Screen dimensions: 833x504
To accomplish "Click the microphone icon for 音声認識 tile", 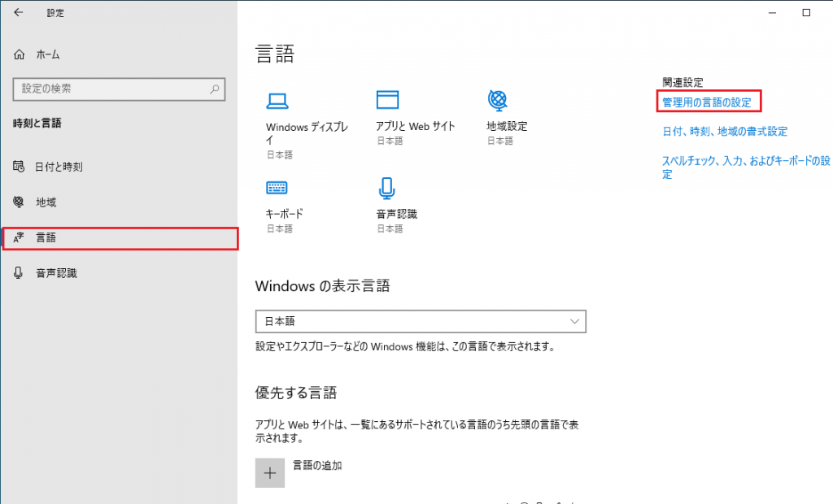I will [x=386, y=188].
